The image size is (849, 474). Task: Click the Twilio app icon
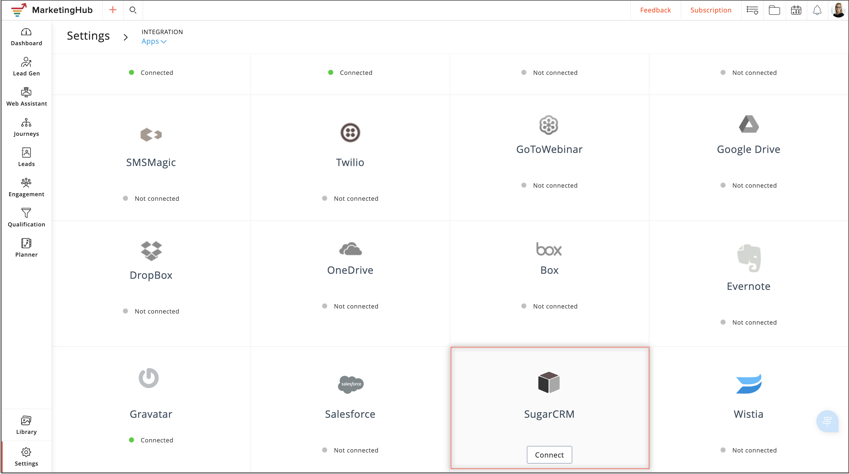tap(350, 133)
